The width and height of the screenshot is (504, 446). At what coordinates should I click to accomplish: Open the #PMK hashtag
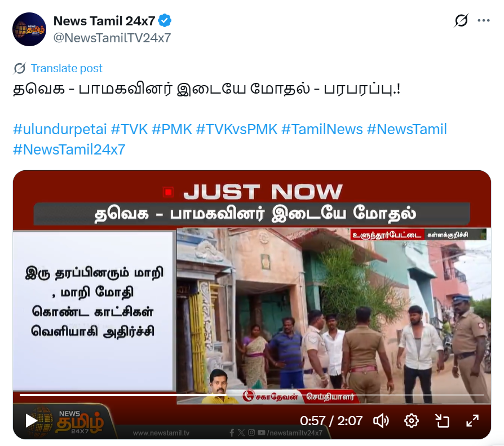coord(171,129)
